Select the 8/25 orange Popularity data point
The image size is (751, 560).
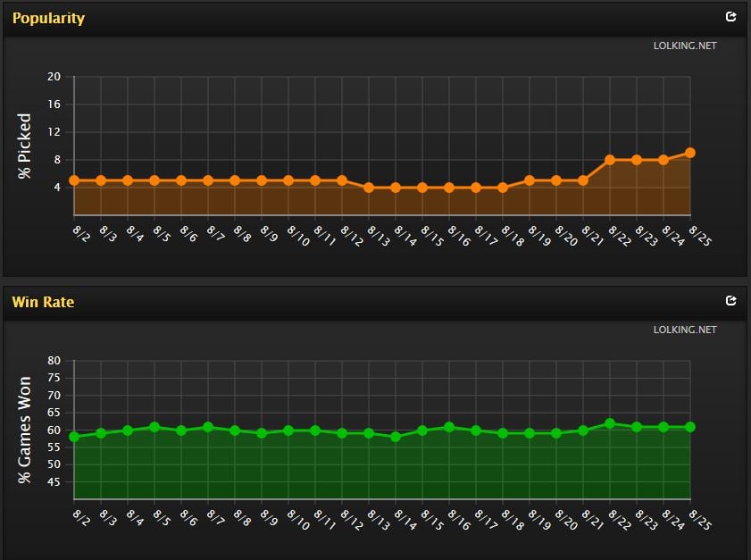click(690, 153)
